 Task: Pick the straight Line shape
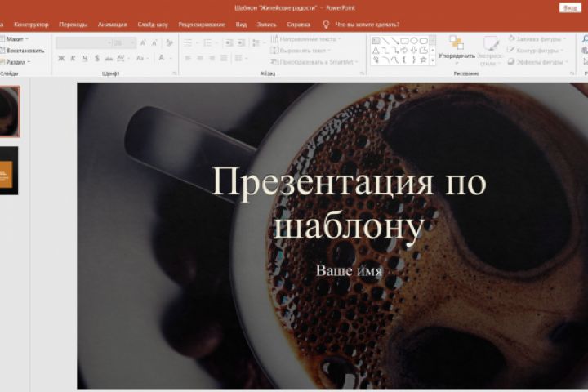385,41
